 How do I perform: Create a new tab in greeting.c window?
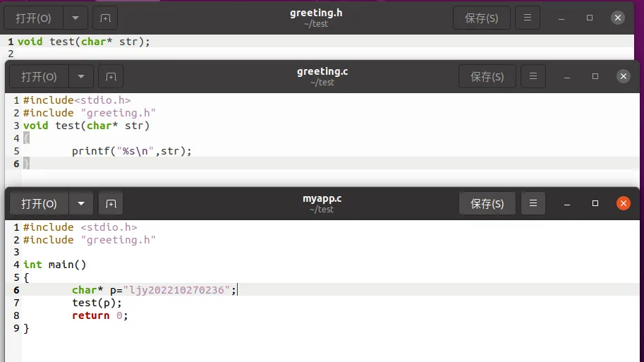[111, 76]
